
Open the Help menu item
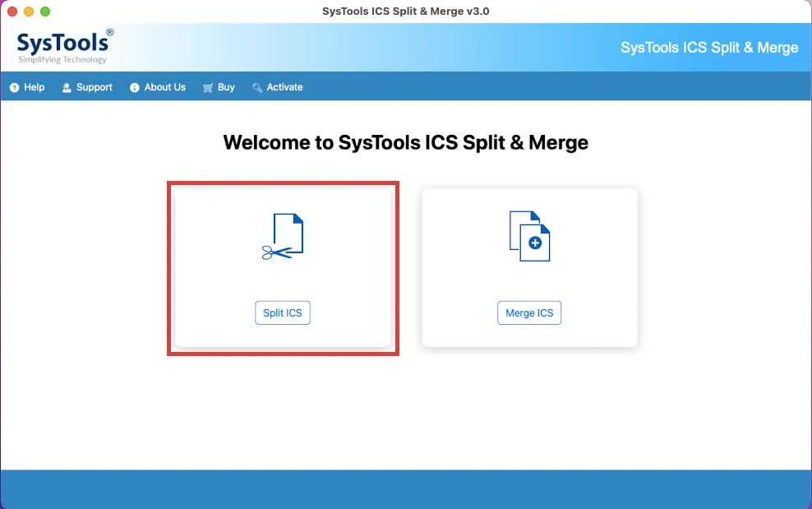tap(27, 87)
